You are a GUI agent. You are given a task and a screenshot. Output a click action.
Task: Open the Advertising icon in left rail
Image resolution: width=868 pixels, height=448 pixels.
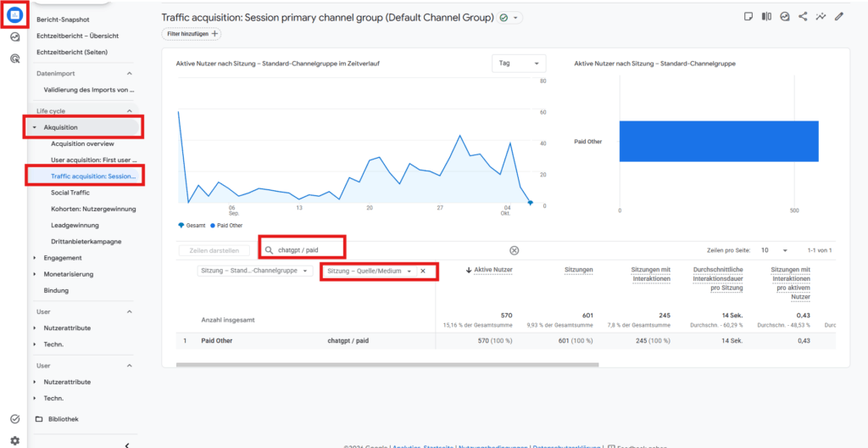pos(15,58)
